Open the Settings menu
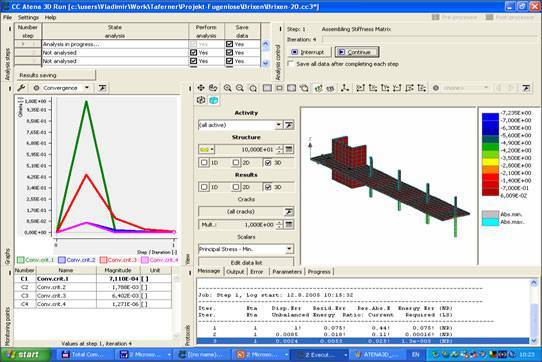This screenshot has width=542, height=362. tap(28, 17)
